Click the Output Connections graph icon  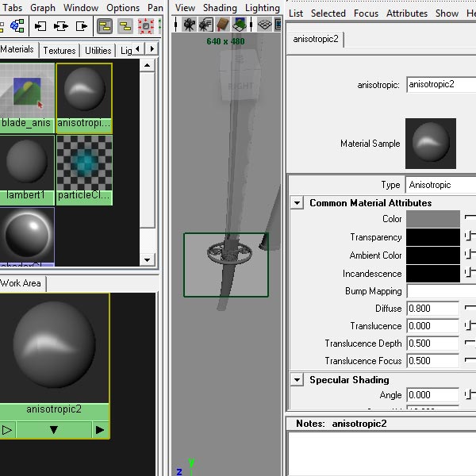pos(82,26)
